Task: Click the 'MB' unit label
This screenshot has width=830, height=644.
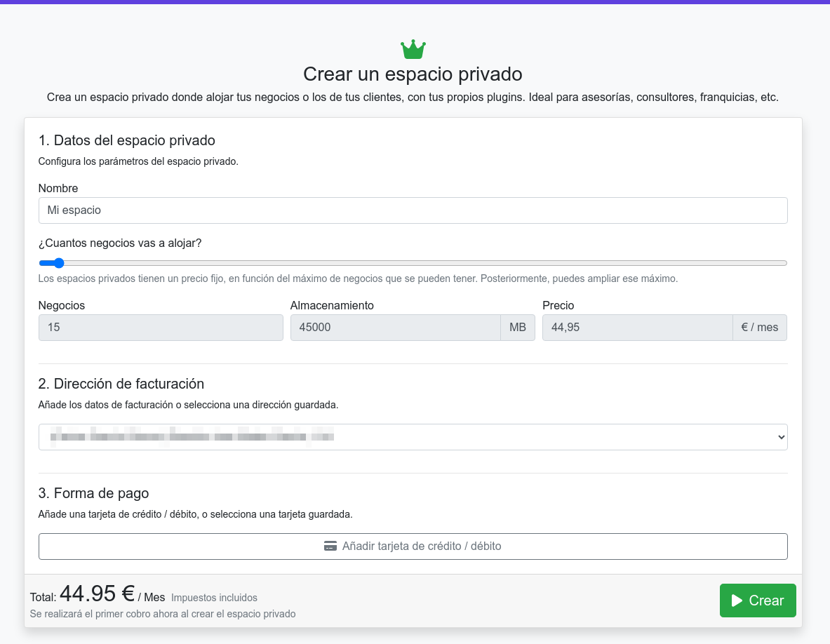Action: 518,328
